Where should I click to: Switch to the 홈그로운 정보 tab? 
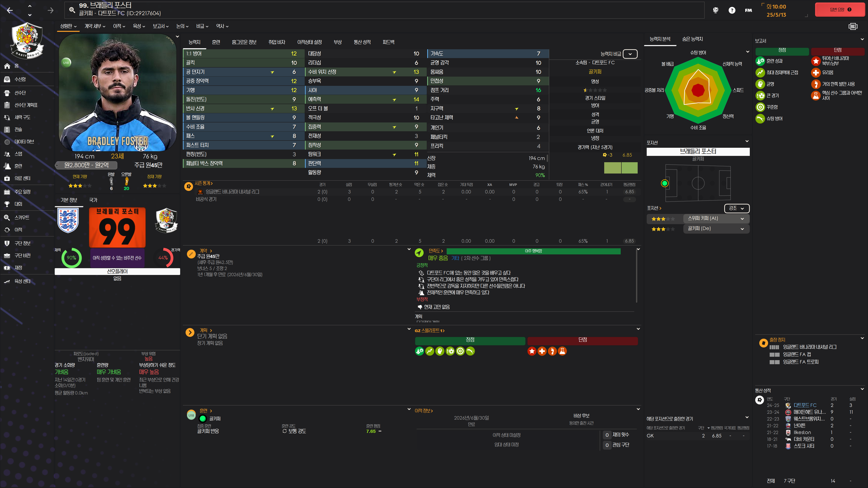click(244, 42)
